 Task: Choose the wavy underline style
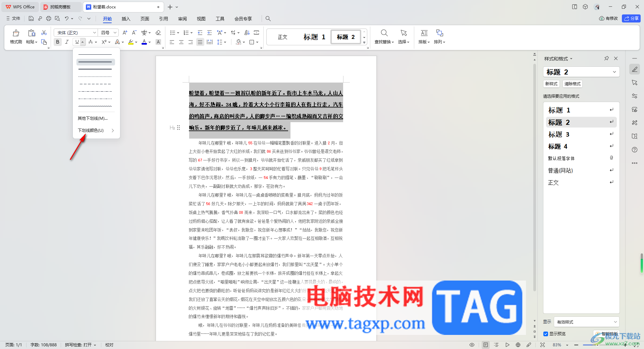(96, 106)
